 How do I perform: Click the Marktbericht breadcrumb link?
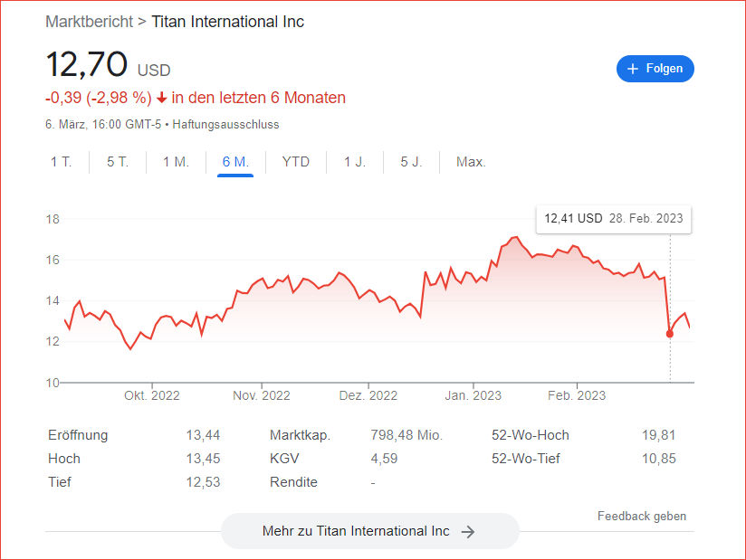click(89, 22)
